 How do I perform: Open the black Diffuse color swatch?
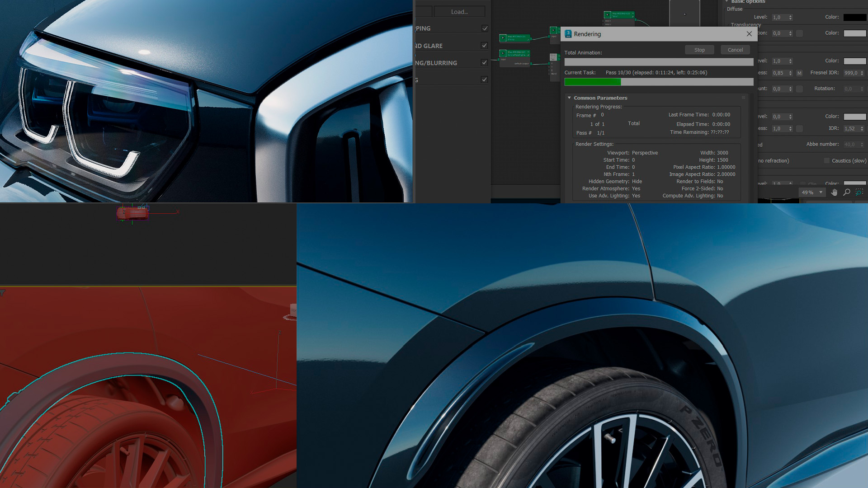point(854,18)
